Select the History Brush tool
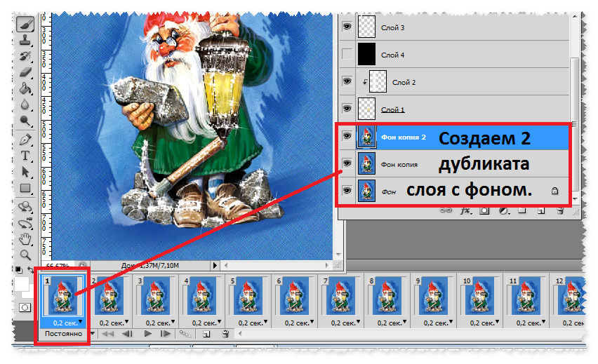This screenshot has height=364, width=598. 25,56
